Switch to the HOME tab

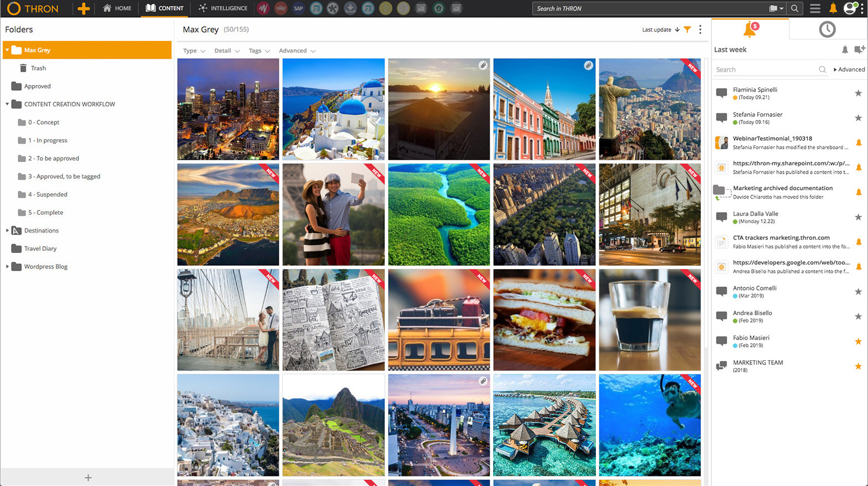coord(117,8)
